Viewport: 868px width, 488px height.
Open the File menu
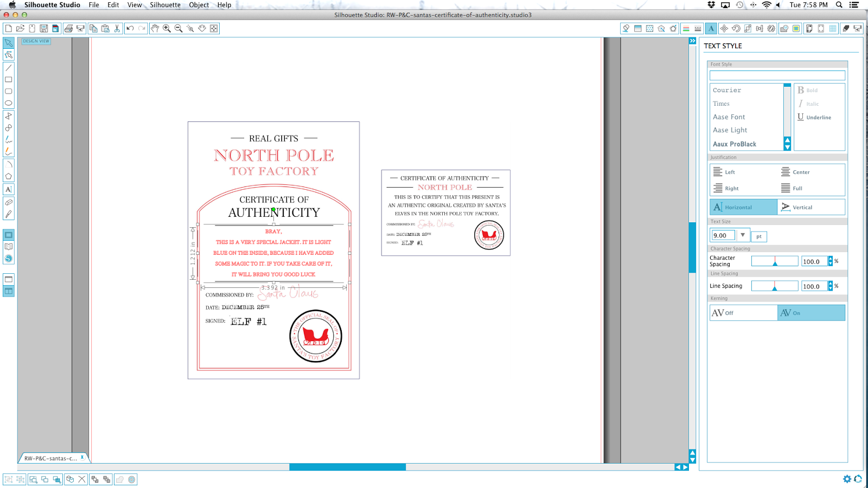click(94, 5)
